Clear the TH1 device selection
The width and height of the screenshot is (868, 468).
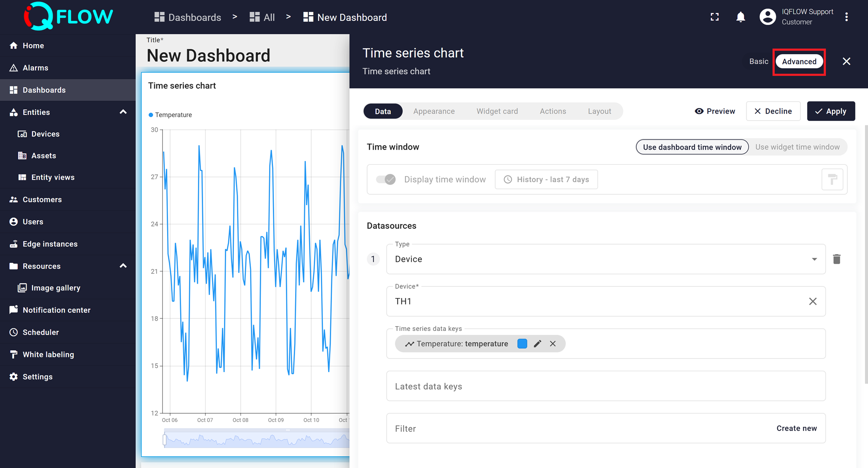tap(812, 301)
